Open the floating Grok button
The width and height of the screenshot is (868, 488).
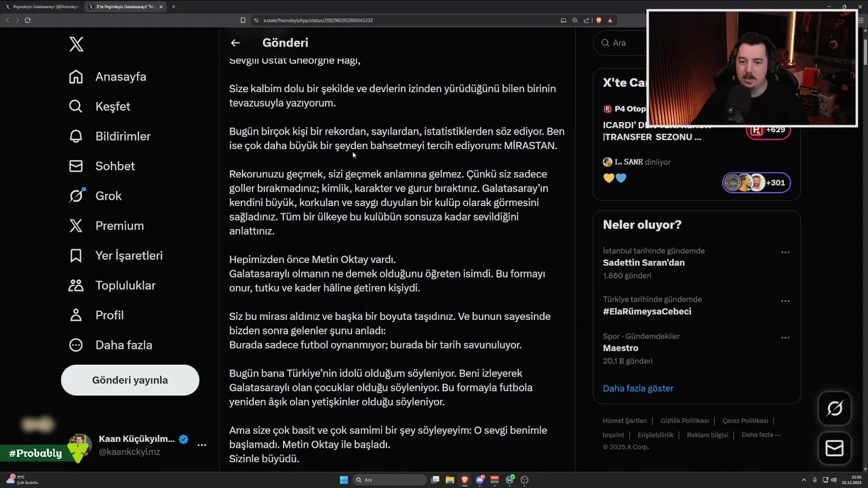835,408
